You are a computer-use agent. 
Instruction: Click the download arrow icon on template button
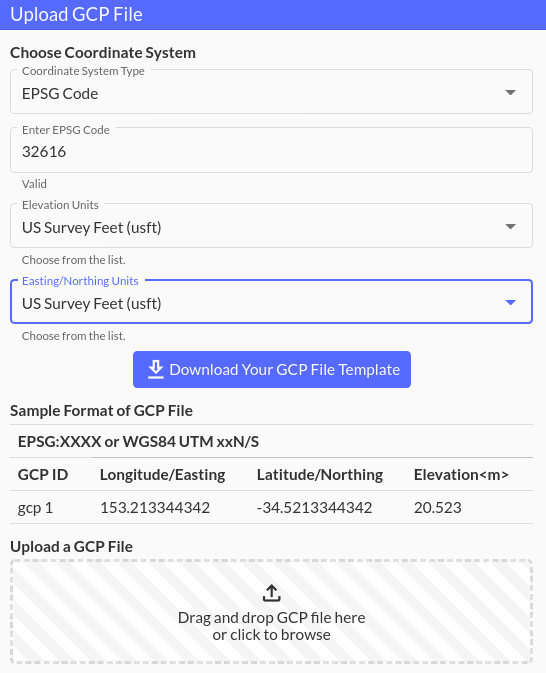155,370
